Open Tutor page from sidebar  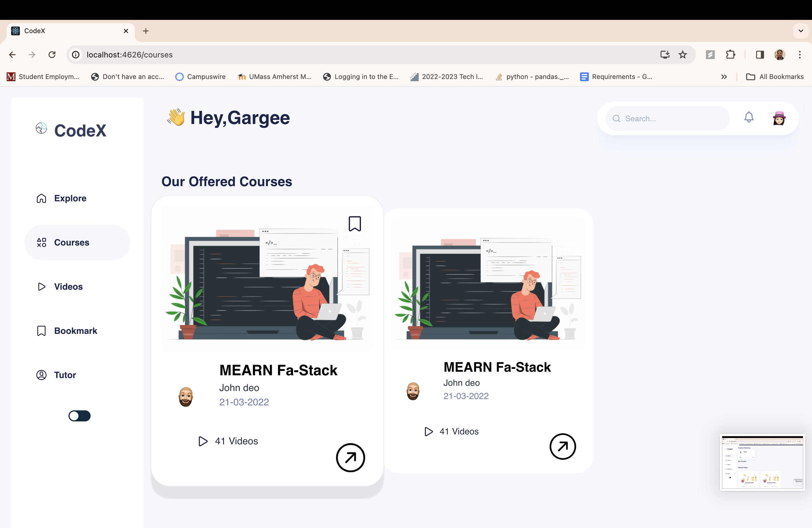65,375
